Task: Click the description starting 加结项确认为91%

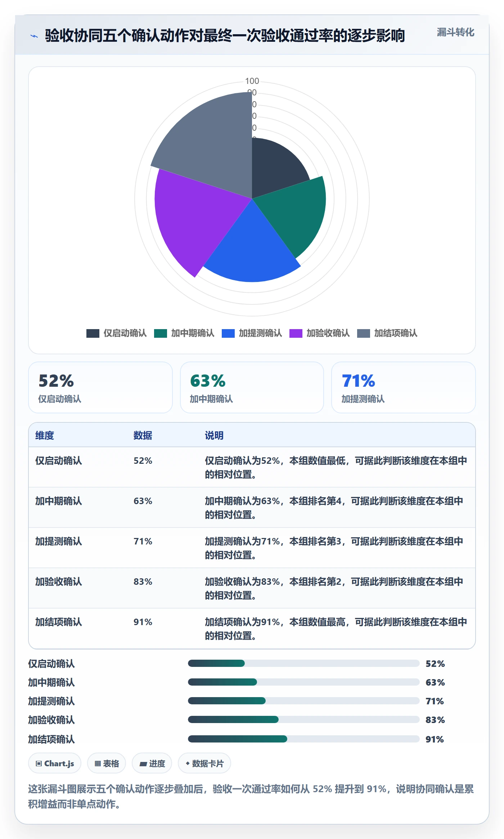Action: click(x=336, y=629)
